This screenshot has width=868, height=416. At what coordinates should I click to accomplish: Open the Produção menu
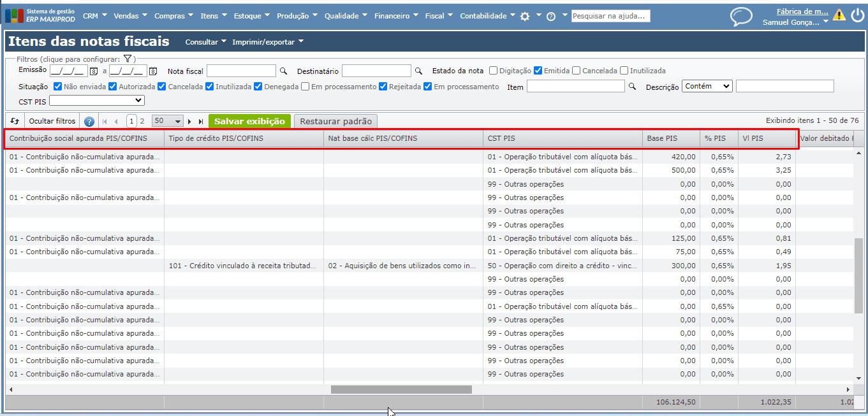click(297, 16)
